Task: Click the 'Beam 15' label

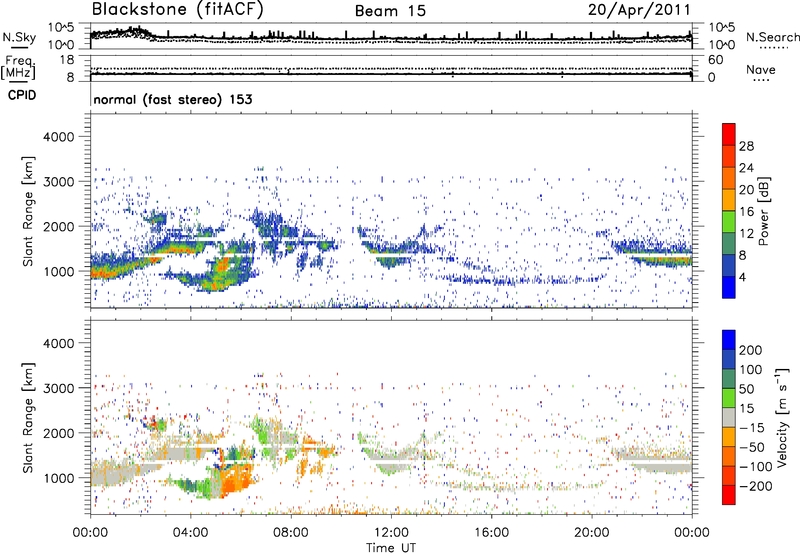Action: [x=390, y=11]
